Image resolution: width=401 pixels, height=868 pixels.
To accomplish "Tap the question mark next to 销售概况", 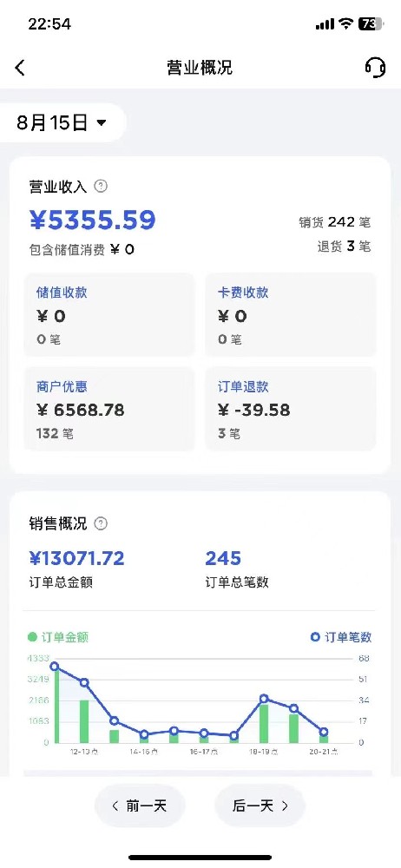I will point(101,523).
